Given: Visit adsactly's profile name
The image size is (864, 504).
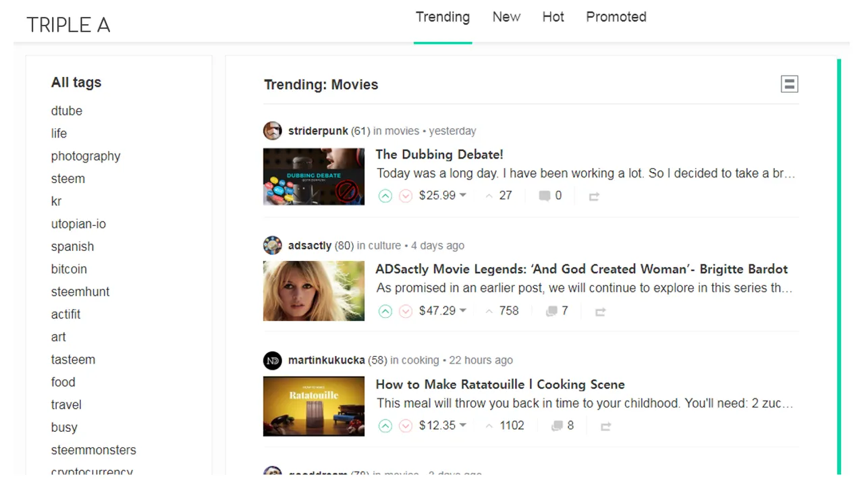Looking at the screenshot, I should coord(310,246).
